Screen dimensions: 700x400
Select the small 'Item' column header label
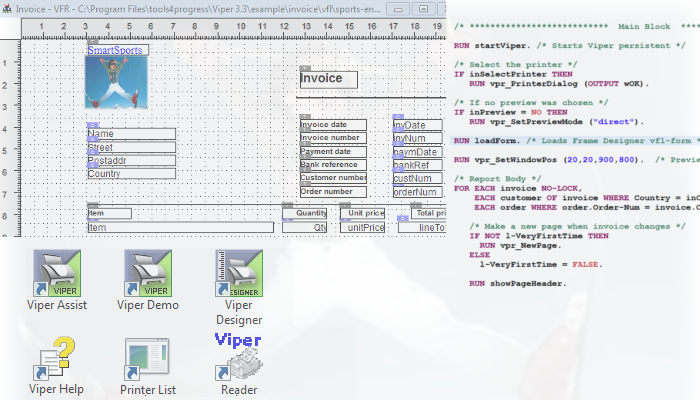109,213
